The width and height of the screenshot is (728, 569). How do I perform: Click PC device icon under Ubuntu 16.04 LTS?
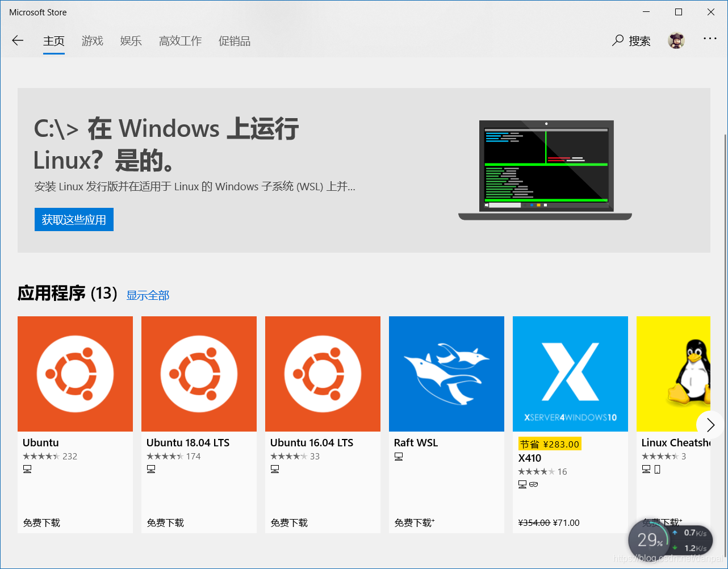(x=275, y=469)
